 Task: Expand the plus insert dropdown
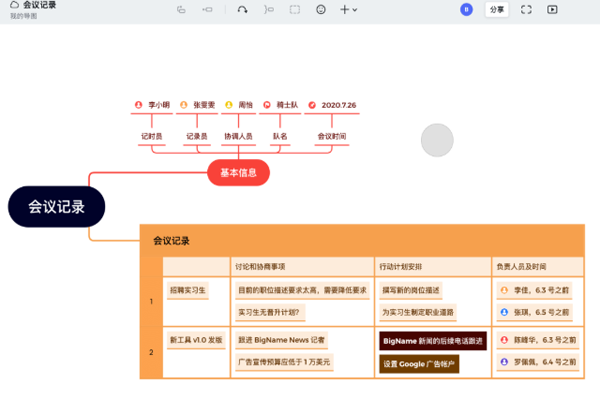[x=348, y=9]
